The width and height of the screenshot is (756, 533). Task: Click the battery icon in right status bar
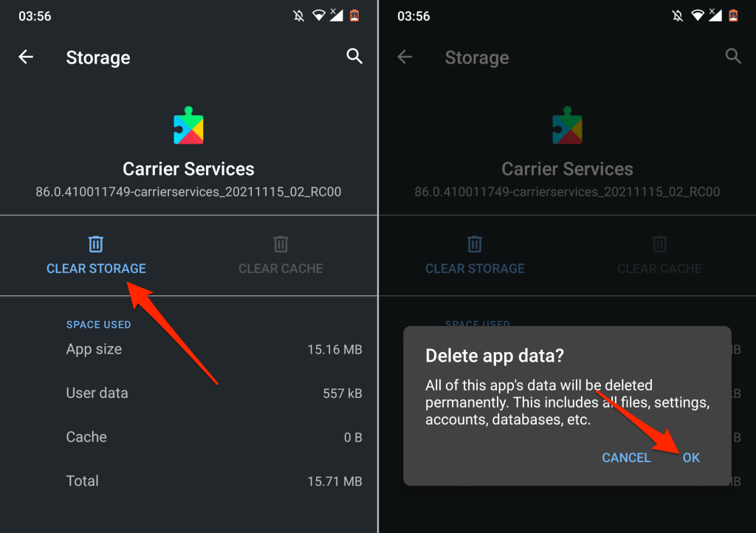tap(733, 16)
